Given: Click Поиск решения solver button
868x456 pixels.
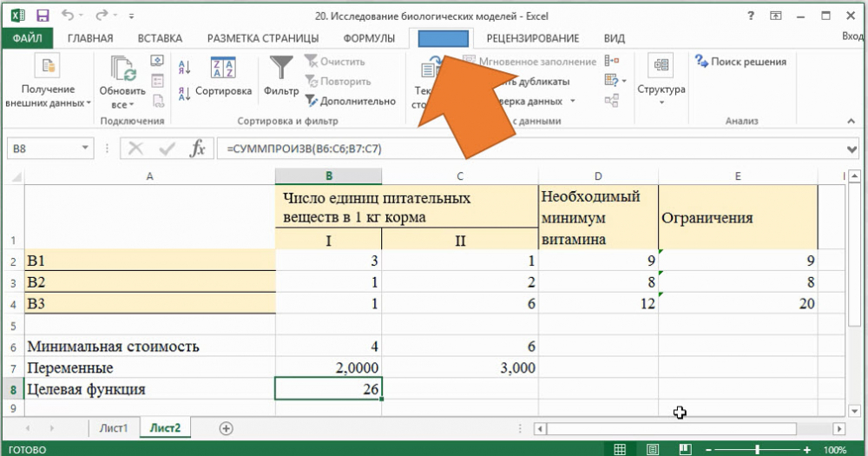Looking at the screenshot, I should point(740,62).
